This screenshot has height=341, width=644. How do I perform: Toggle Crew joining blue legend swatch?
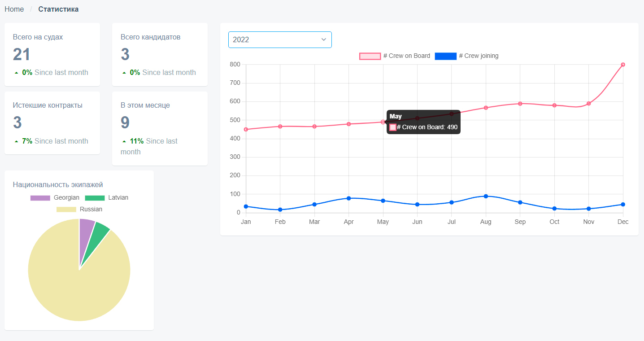(445, 56)
